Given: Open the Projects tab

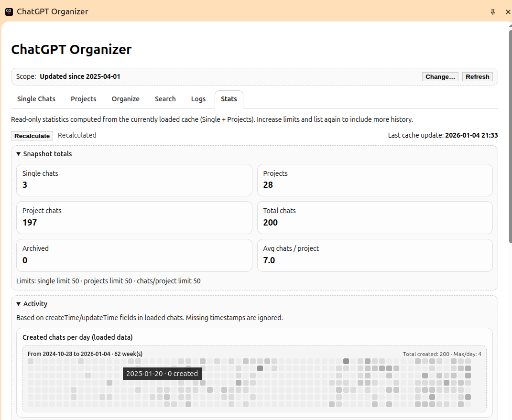Looking at the screenshot, I should (x=84, y=99).
